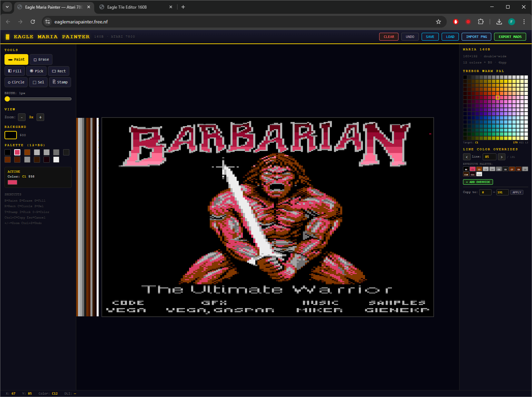Pick the white palette swatch
Image resolution: width=532 pixels, height=397 pixels.
pyautogui.click(x=56, y=160)
